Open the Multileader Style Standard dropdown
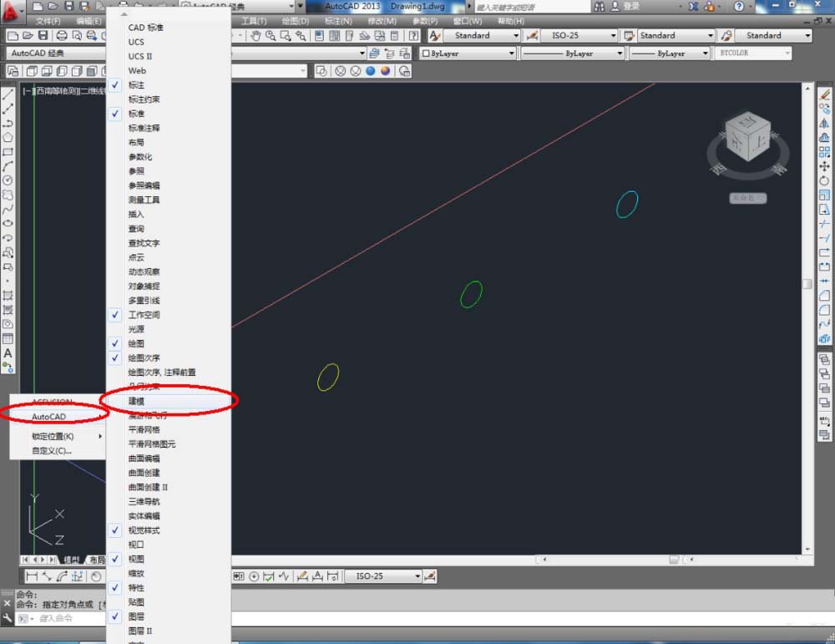The image size is (835, 644). 807,36
